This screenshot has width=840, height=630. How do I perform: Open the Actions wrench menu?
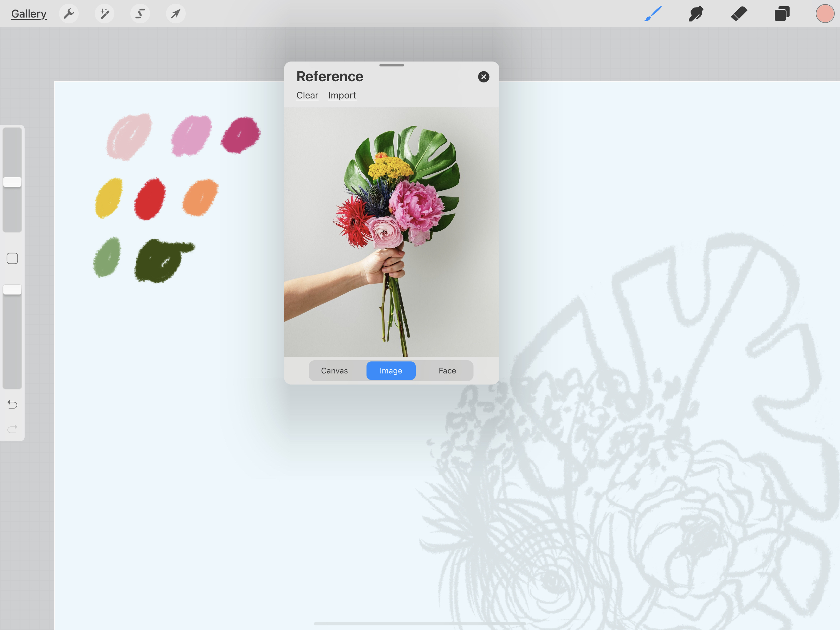click(x=69, y=14)
